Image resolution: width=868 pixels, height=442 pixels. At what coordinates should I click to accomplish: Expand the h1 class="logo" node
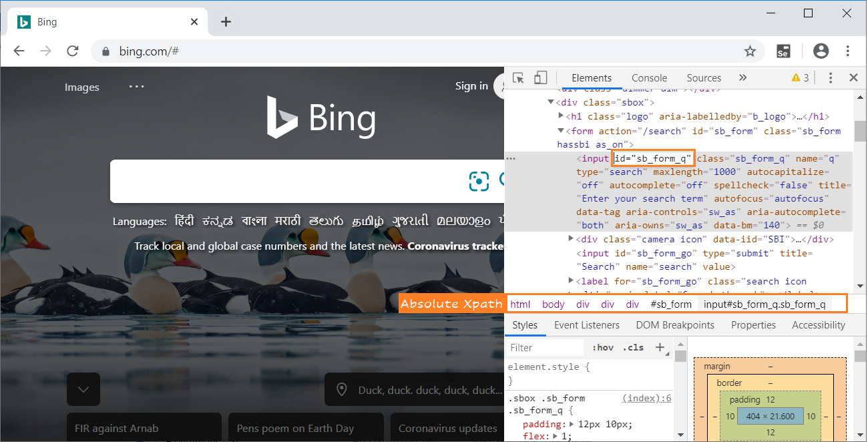tap(562, 116)
